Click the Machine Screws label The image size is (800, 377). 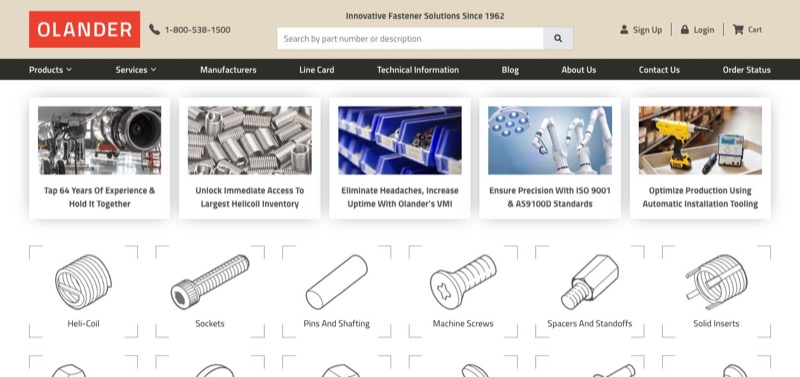pos(463,323)
